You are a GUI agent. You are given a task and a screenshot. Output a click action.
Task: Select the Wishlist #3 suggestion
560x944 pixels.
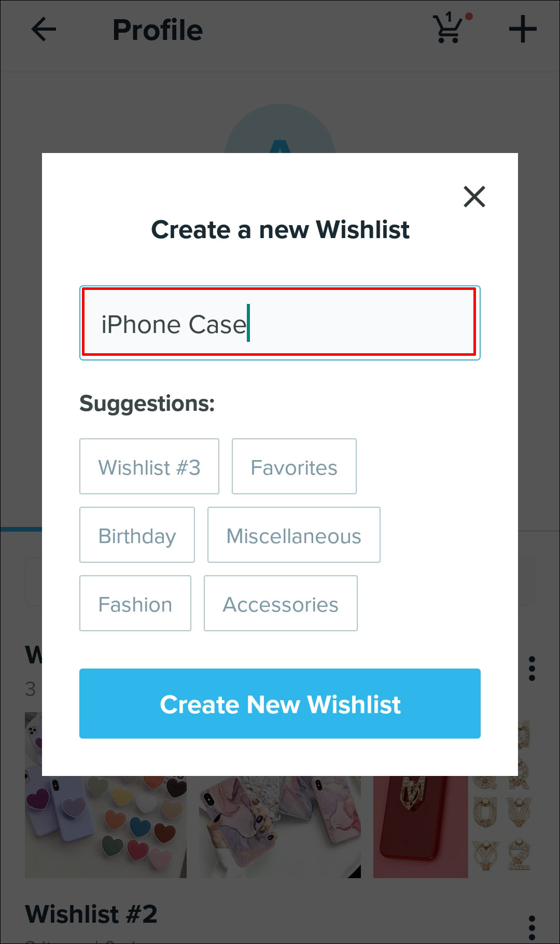click(x=149, y=467)
